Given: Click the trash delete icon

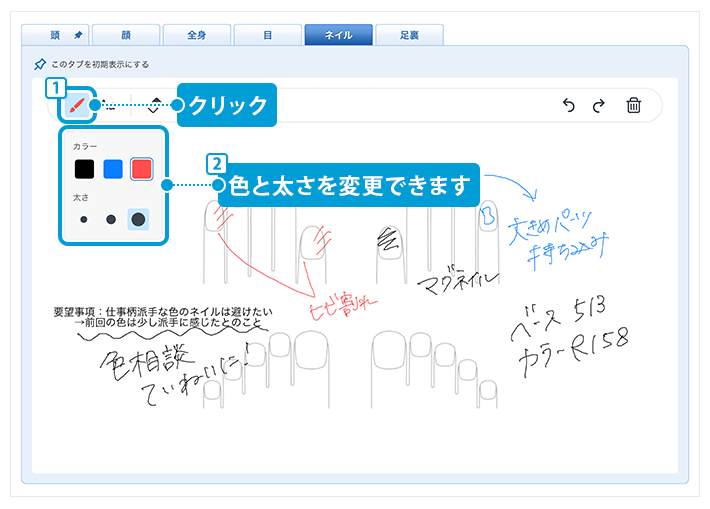Looking at the screenshot, I should pos(633,106).
